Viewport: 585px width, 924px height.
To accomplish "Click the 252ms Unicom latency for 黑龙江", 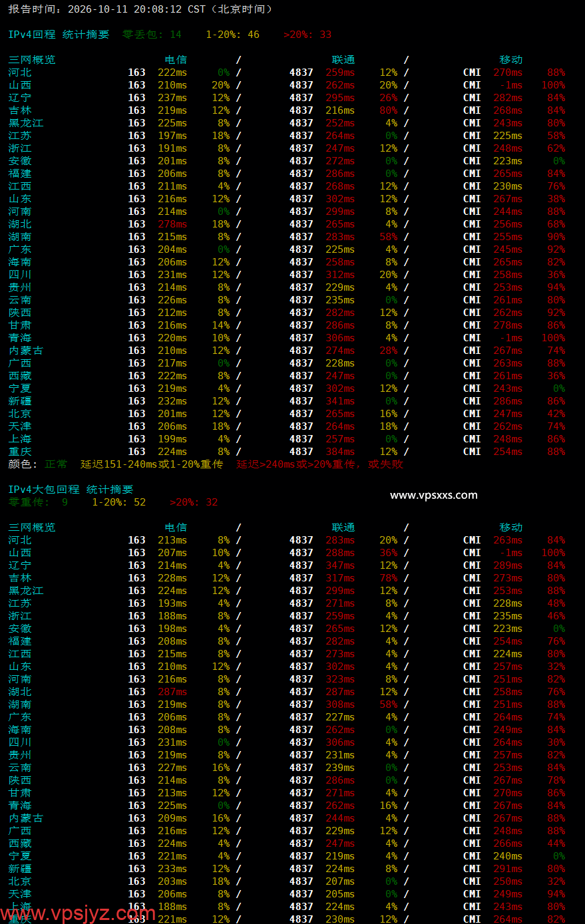I will (x=340, y=123).
